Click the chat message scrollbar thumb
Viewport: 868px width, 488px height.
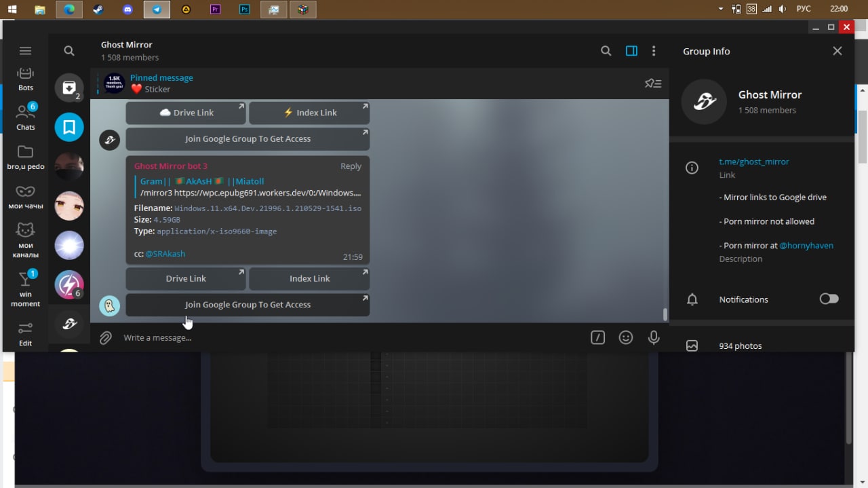pos(665,314)
